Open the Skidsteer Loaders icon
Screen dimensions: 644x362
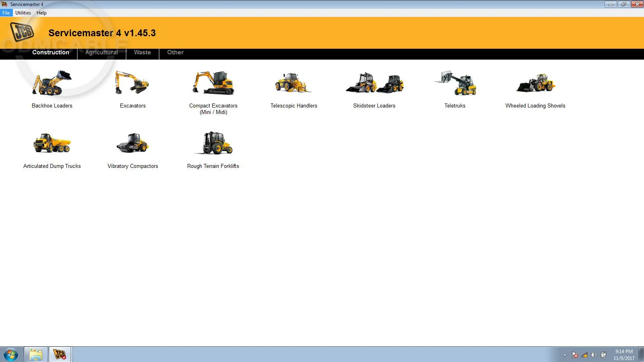tap(375, 83)
